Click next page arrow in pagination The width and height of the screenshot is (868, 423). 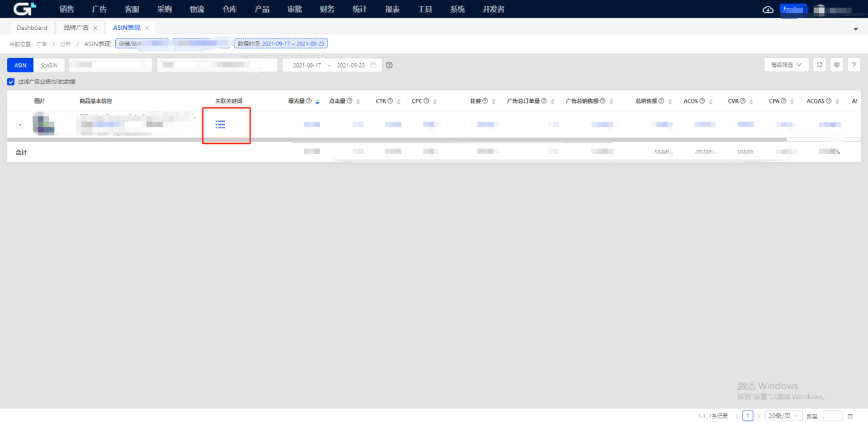(759, 415)
